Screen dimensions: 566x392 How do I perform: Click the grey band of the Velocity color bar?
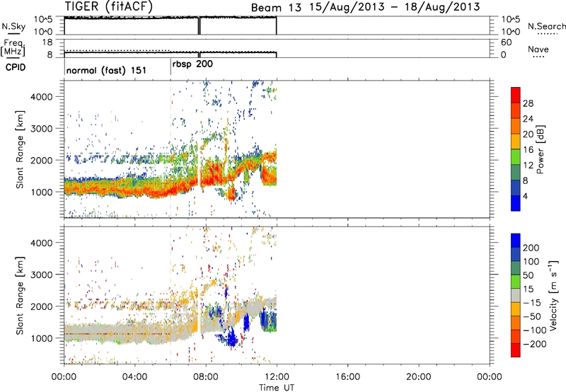(516, 295)
